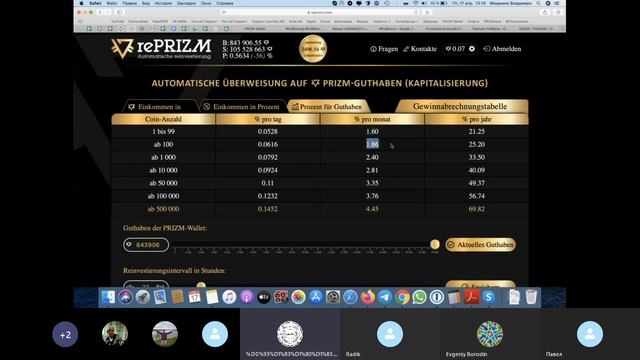640x360 pixels.
Task: Click the 'ab 1 000' row label
Action: point(163,157)
